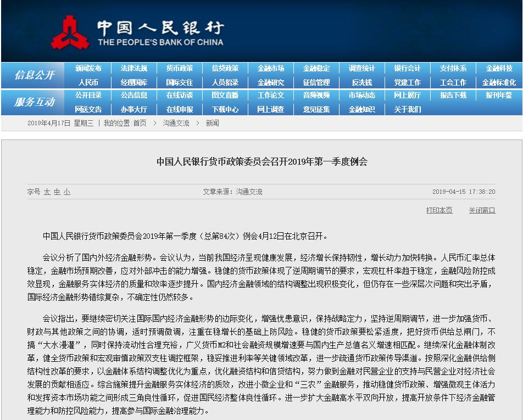Select 网上展厅 link
The width and height of the screenshot is (523, 420).
point(407,96)
